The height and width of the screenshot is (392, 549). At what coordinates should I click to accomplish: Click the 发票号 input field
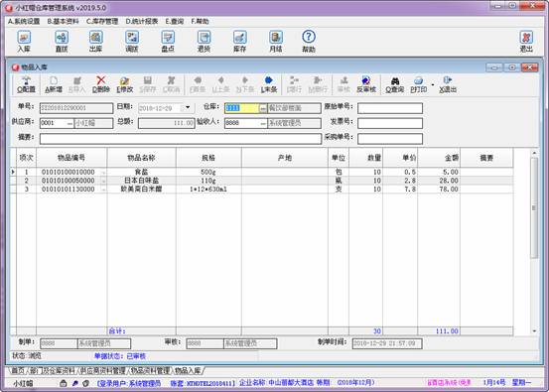point(390,123)
